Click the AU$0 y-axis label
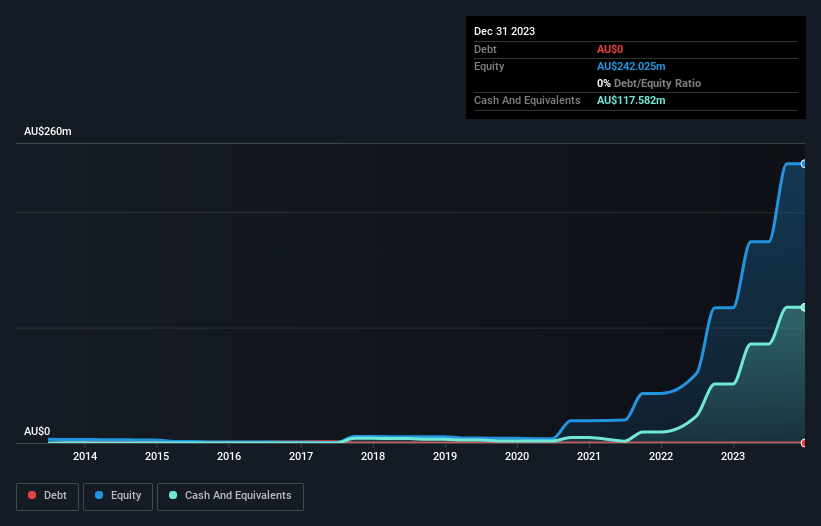Image resolution: width=821 pixels, height=526 pixels. coord(37,431)
